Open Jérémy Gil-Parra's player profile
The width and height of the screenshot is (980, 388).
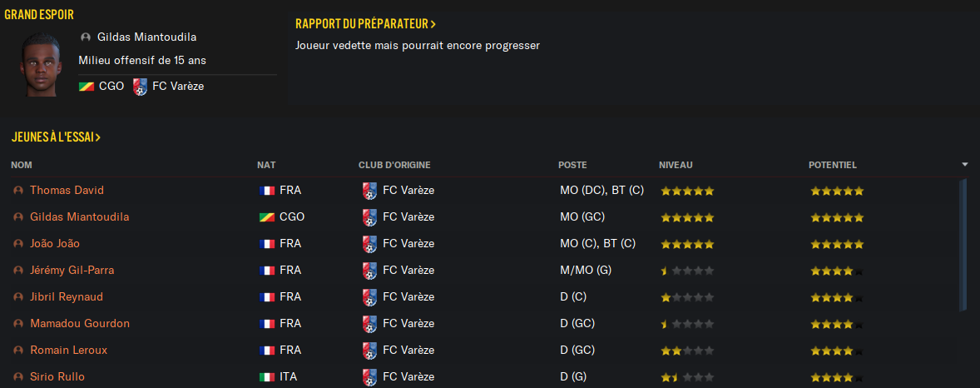coord(72,271)
